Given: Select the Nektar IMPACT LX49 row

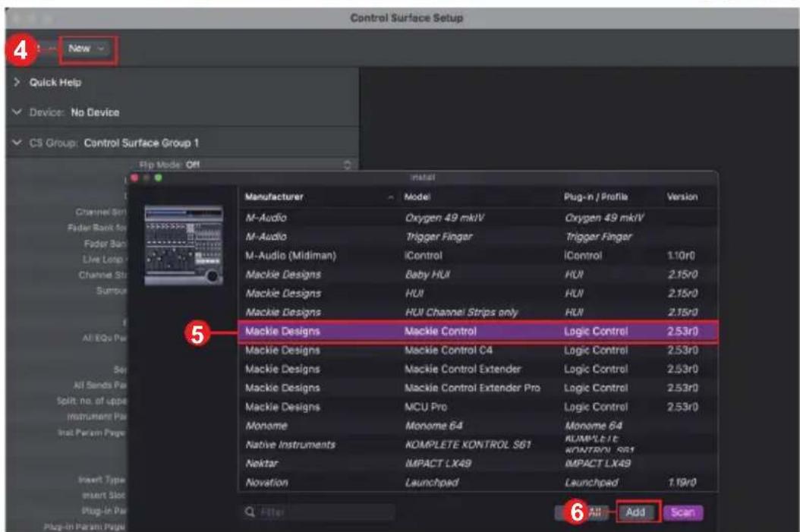Looking at the screenshot, I should 477,464.
